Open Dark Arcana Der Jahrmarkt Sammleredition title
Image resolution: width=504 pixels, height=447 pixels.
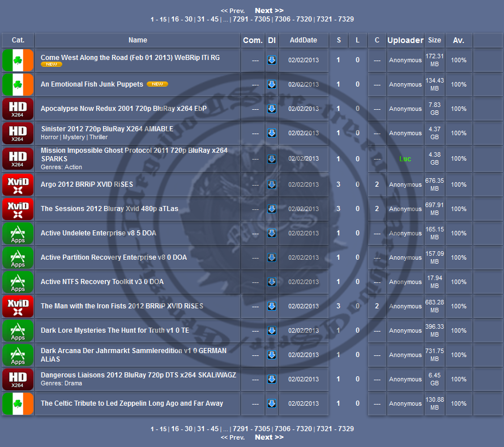click(134, 355)
